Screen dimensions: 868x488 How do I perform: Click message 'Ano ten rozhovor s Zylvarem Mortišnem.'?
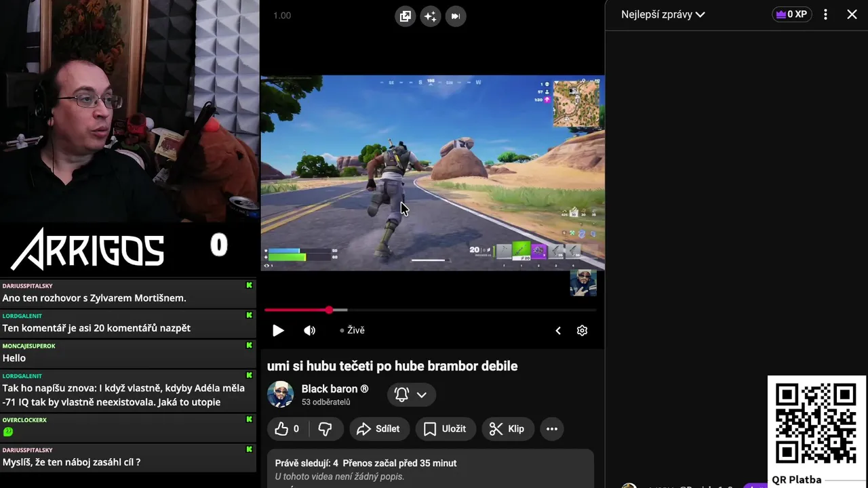pos(94,298)
